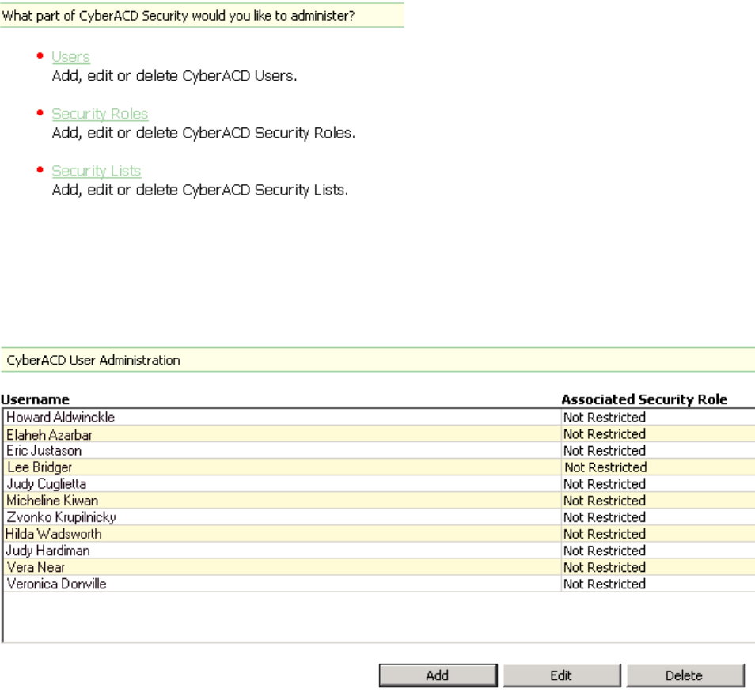Open the Security Lists link

pyautogui.click(x=97, y=171)
